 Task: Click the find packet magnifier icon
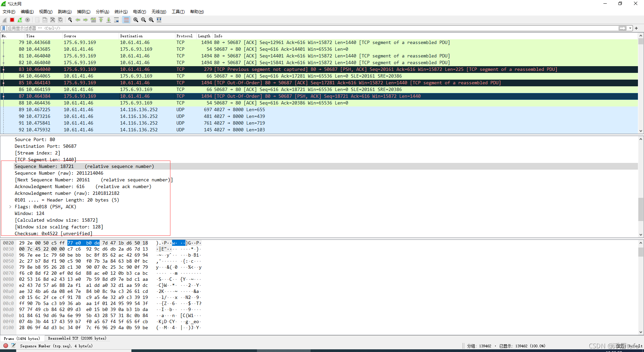point(70,20)
